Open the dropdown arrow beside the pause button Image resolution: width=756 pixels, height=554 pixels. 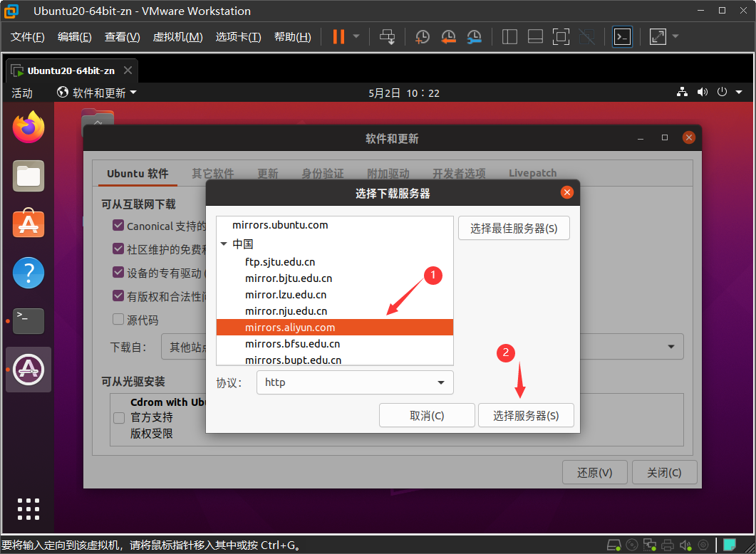[x=356, y=36]
